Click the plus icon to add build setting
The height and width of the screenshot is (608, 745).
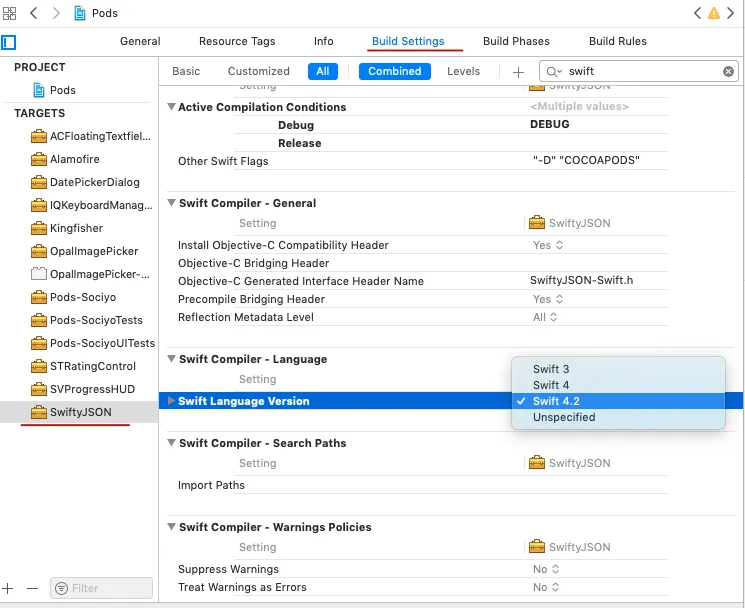[x=518, y=72]
